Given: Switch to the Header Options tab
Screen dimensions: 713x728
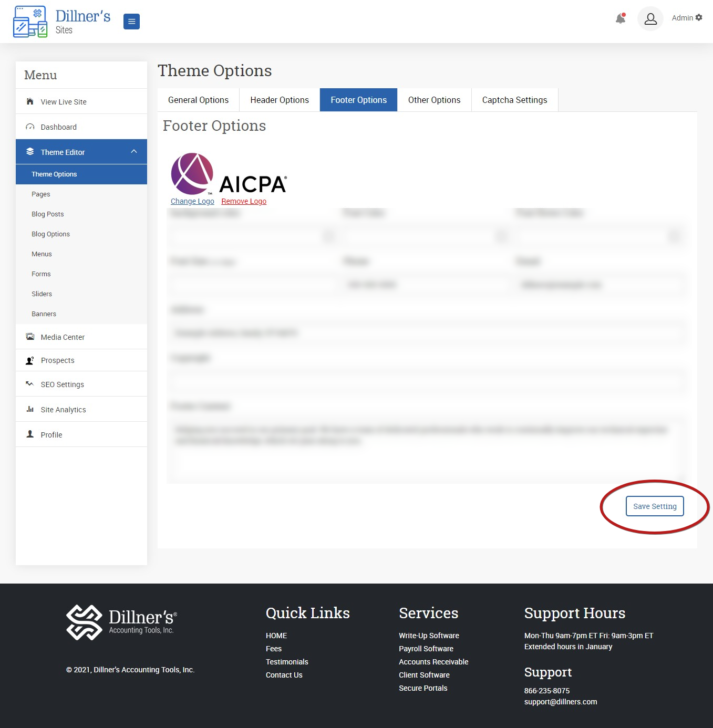Looking at the screenshot, I should pyautogui.click(x=280, y=100).
